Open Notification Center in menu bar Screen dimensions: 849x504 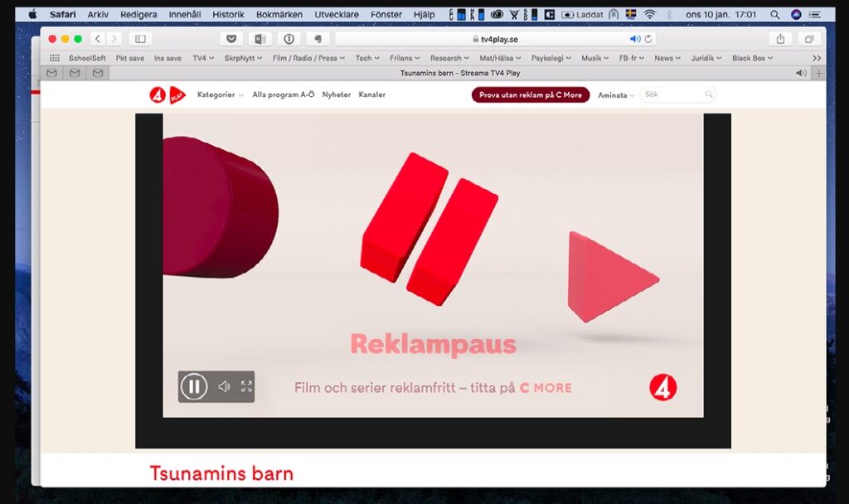[x=815, y=15]
